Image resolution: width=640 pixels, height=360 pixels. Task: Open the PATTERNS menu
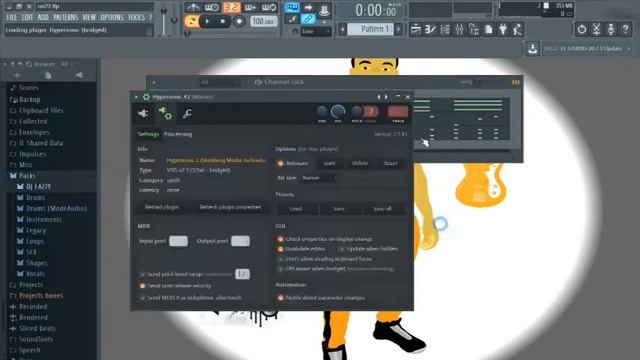(x=65, y=18)
